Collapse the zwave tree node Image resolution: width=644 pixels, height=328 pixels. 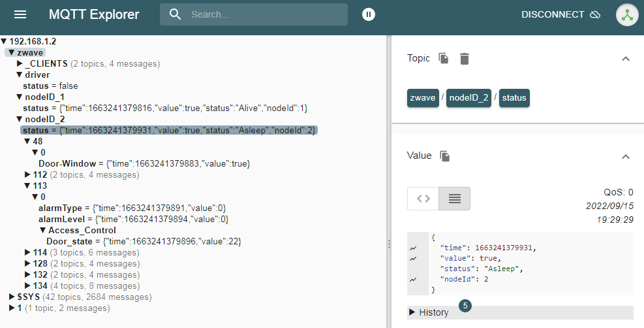pyautogui.click(x=12, y=53)
